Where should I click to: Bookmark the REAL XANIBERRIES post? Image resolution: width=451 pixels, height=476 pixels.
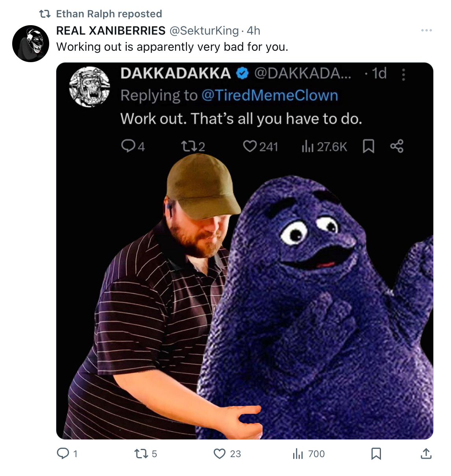point(376,454)
